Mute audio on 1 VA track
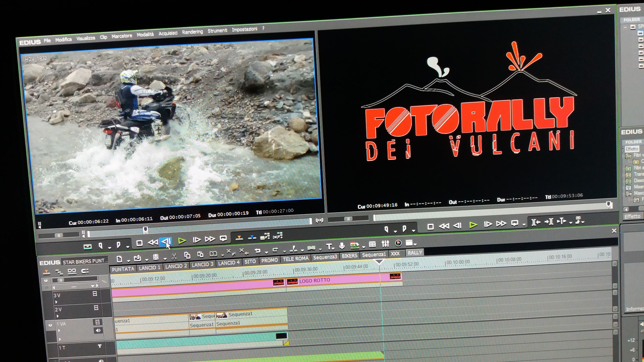644x362 pixels. click(x=98, y=330)
